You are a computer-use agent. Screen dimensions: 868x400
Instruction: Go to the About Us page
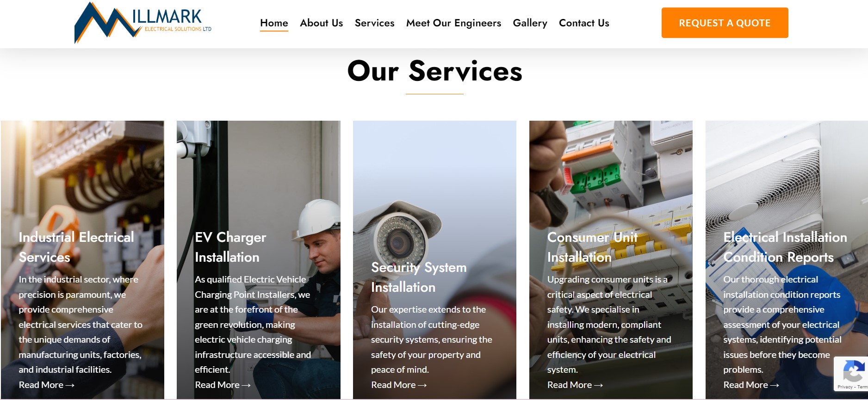click(x=321, y=23)
